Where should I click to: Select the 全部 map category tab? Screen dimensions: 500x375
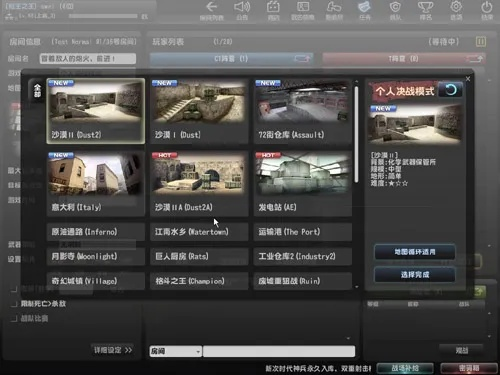(37, 91)
